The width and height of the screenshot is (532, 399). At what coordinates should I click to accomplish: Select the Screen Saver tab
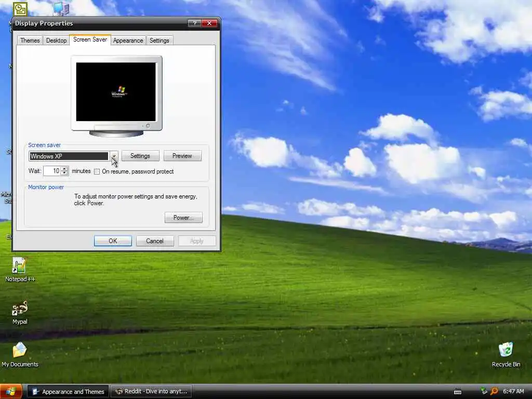point(90,39)
